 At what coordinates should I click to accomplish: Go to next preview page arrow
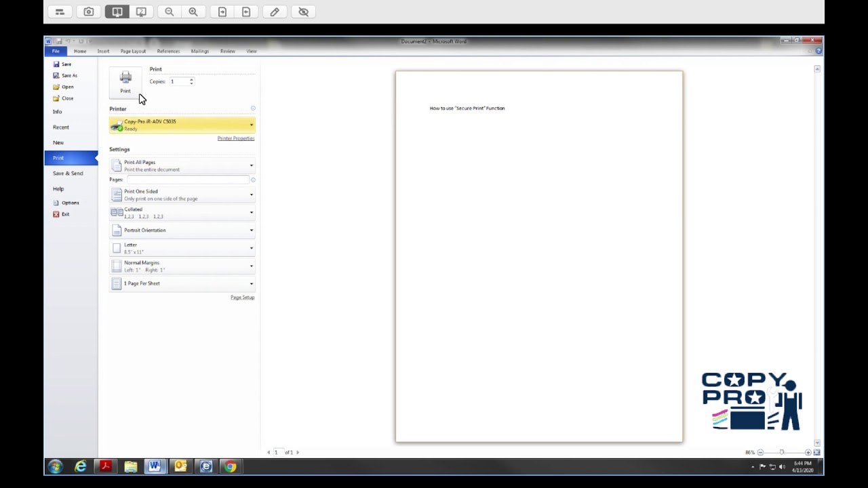pos(298,452)
